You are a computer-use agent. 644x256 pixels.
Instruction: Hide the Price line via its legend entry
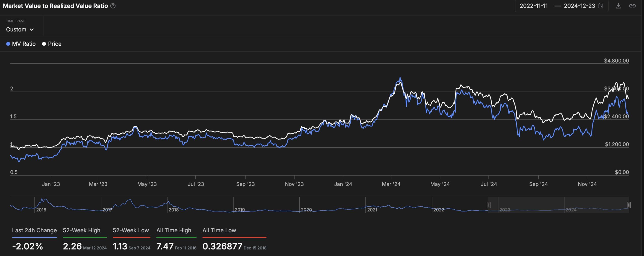point(52,44)
